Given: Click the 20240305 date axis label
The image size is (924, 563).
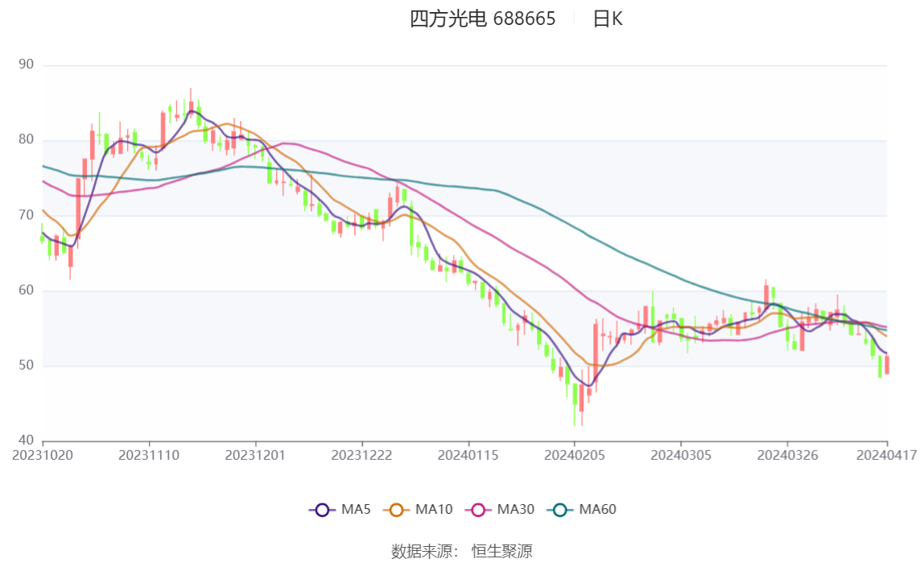Looking at the screenshot, I should click(681, 456).
